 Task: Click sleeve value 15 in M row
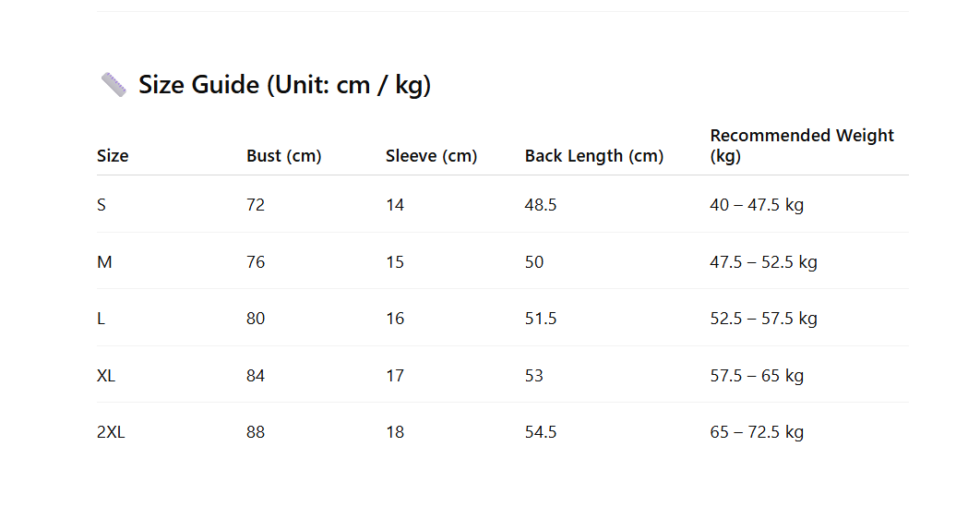[x=395, y=262]
